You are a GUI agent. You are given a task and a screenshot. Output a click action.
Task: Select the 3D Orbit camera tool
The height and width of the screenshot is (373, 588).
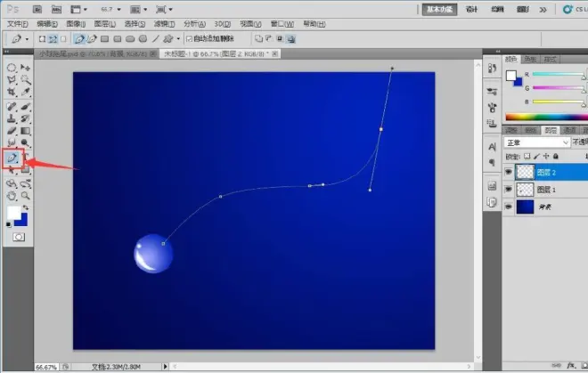tap(26, 183)
